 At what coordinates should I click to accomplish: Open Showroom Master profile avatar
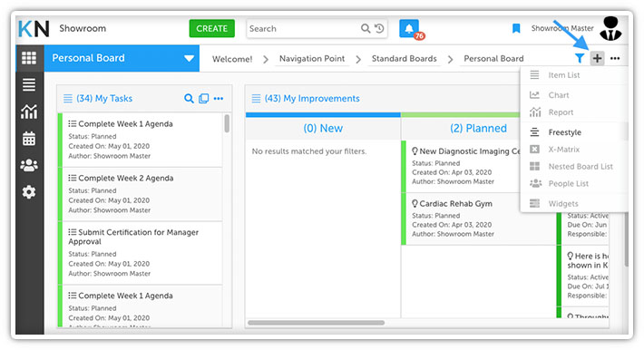click(610, 28)
